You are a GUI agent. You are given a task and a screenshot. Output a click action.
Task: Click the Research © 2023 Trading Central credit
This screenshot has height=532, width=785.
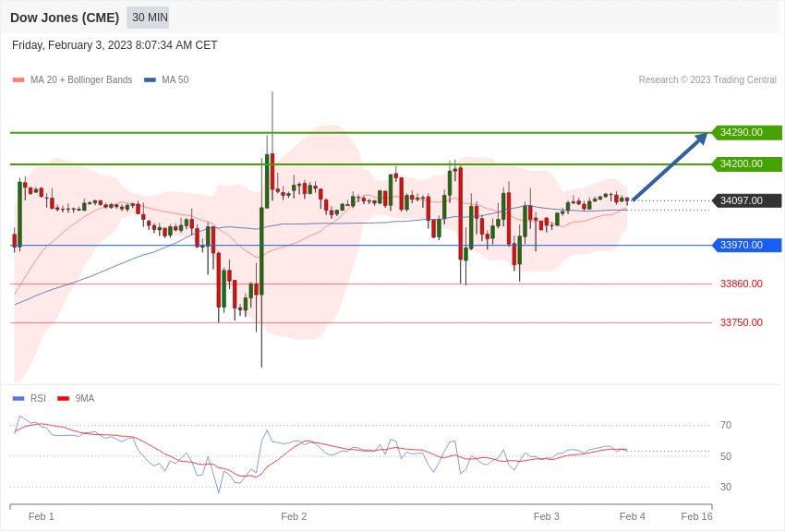[707, 80]
